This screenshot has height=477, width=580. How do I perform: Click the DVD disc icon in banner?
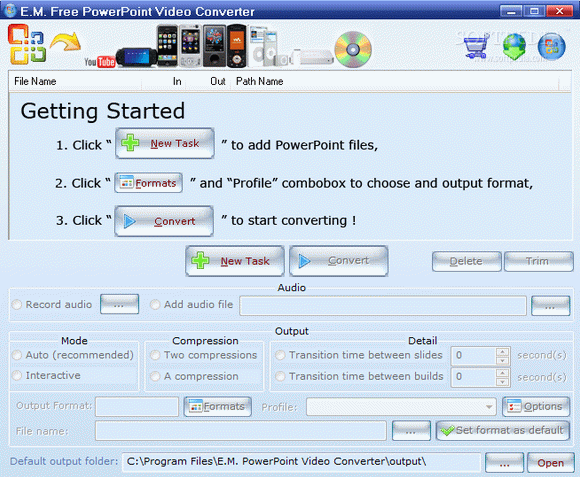[x=353, y=50]
